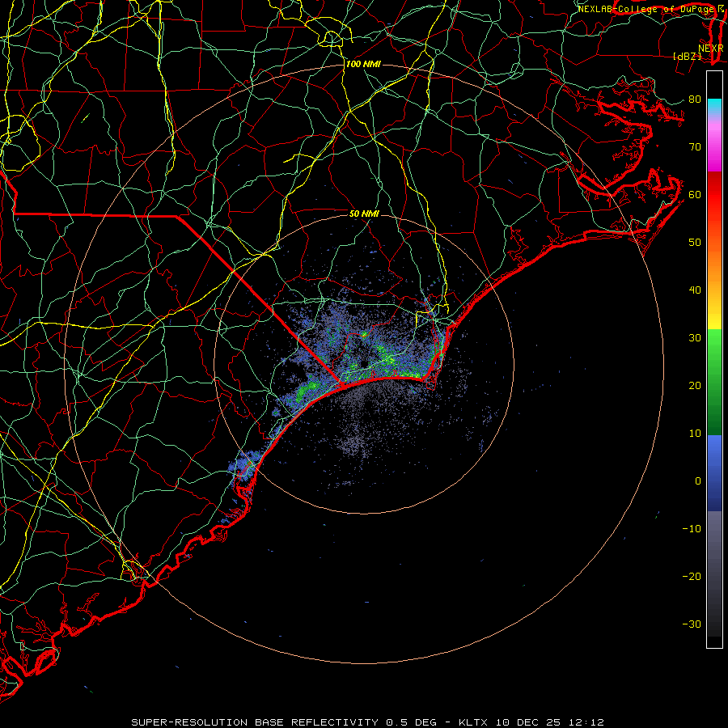Click the 10 dBZ scale value
This screenshot has width=728, height=728.
coord(695,434)
